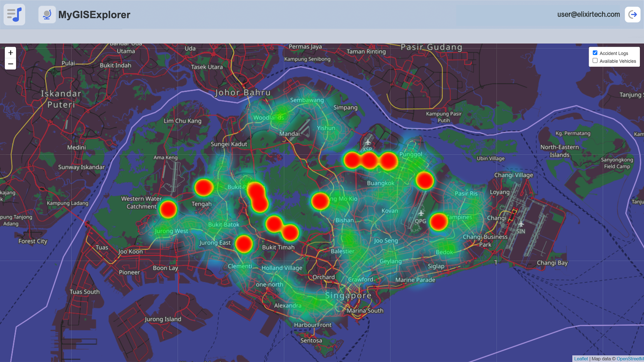Click the red hotspot near Jurong East

click(x=244, y=244)
